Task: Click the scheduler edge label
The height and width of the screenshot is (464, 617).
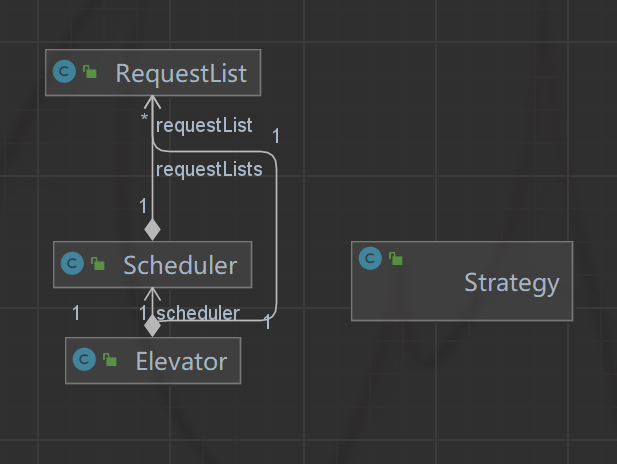Action: click(x=198, y=313)
